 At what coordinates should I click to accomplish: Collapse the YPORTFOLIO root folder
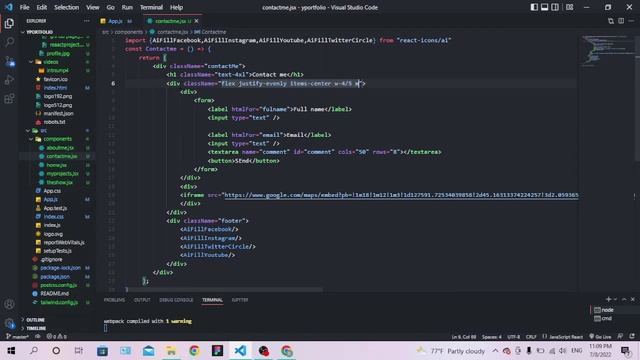(40, 32)
